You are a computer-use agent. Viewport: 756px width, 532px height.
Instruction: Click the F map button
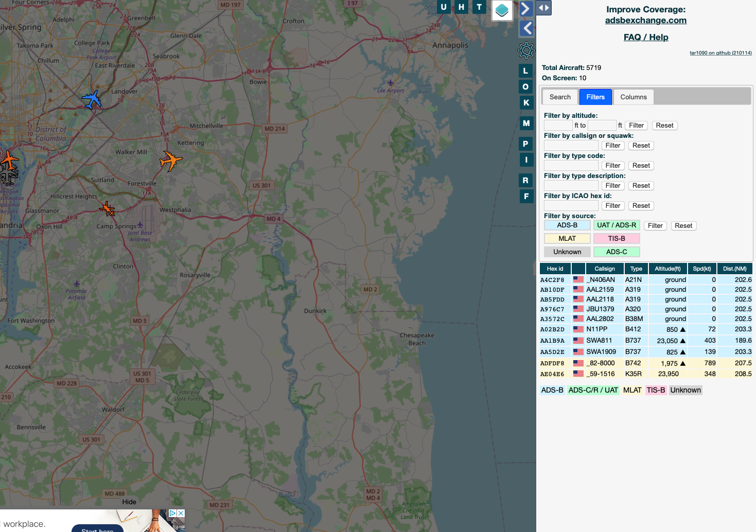[526, 197]
